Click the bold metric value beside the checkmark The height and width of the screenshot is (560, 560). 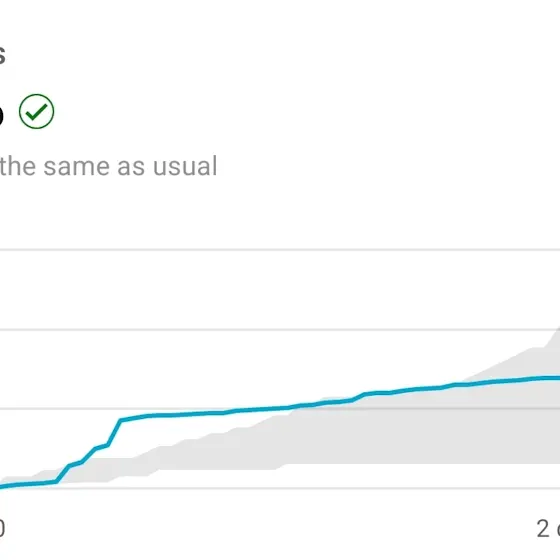pos(1,114)
